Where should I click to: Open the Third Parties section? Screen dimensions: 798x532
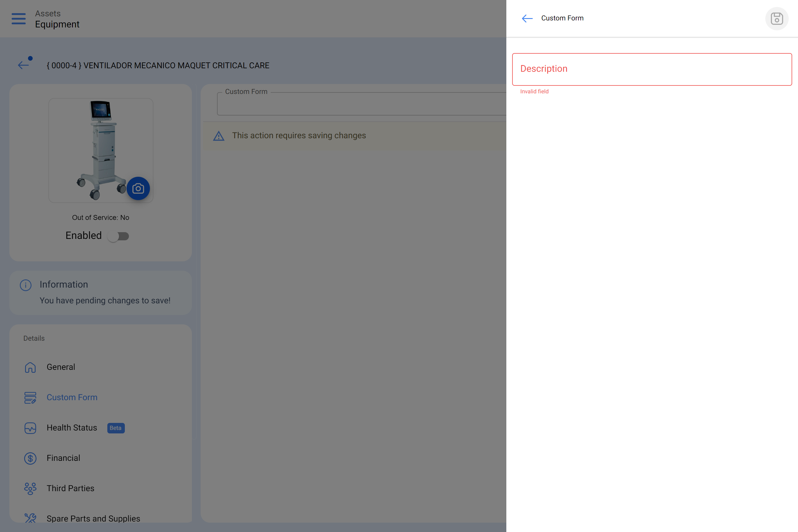coord(100,488)
